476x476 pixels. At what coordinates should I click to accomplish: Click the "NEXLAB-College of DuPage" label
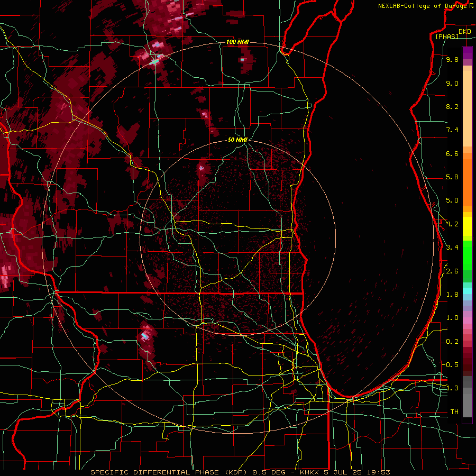[422, 6]
